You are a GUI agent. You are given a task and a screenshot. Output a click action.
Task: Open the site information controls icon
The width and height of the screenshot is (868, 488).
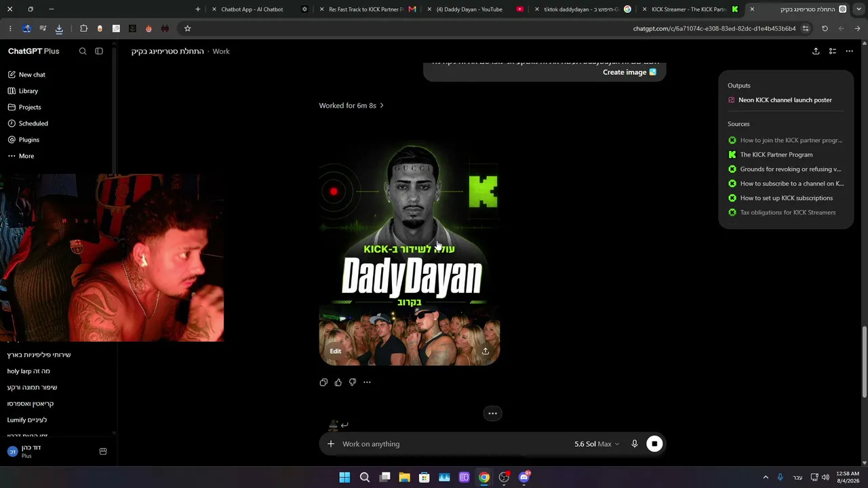pos(806,28)
